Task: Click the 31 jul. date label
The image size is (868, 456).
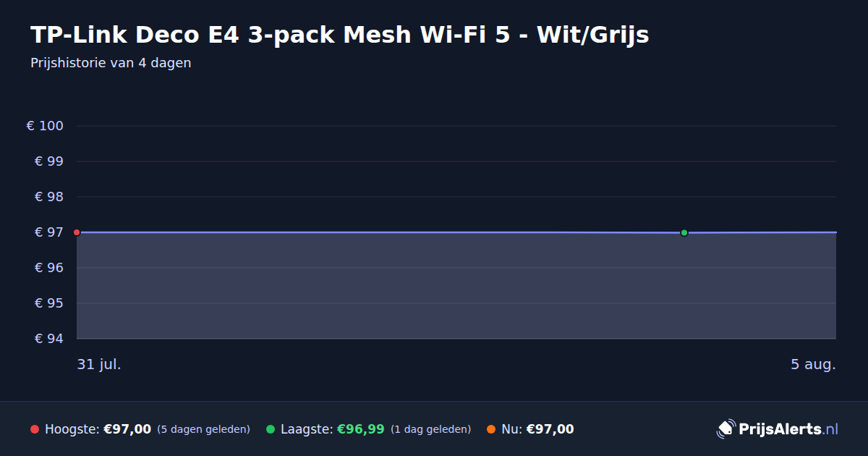Action: point(99,364)
